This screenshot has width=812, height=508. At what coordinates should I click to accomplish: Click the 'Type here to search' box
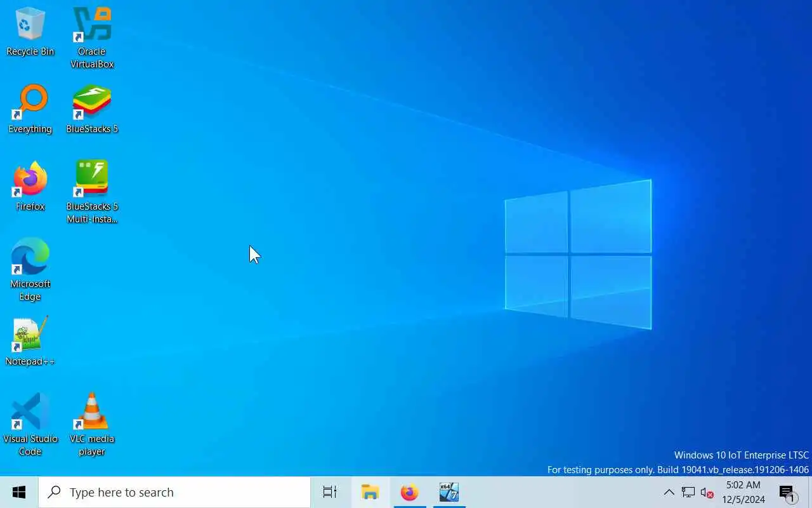174,492
